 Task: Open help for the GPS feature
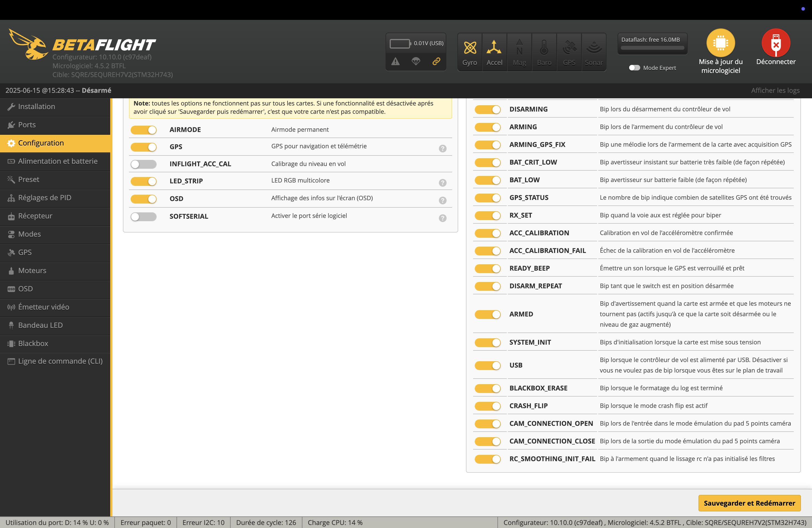tap(442, 148)
